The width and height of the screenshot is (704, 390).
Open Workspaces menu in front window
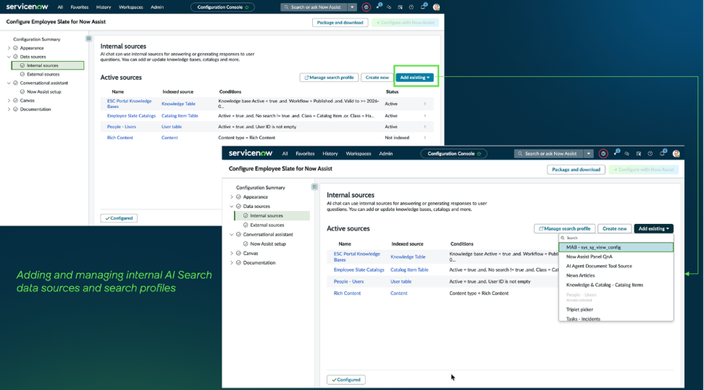coord(358,153)
